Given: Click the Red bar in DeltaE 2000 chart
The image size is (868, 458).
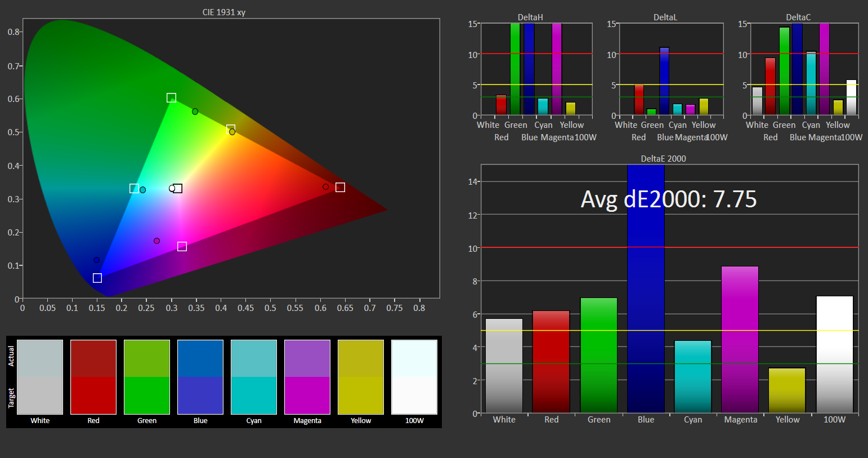Looking at the screenshot, I should click(x=551, y=362).
